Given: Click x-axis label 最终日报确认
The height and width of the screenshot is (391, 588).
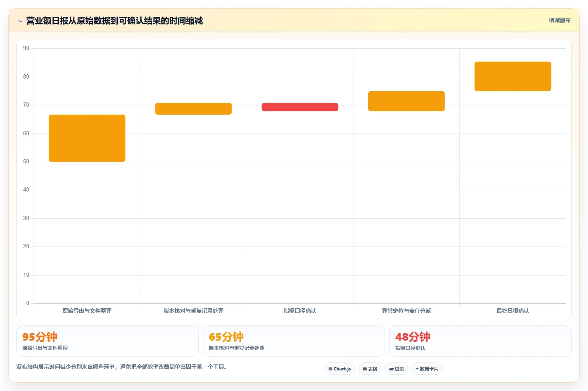Looking at the screenshot, I should pyautogui.click(x=513, y=311).
